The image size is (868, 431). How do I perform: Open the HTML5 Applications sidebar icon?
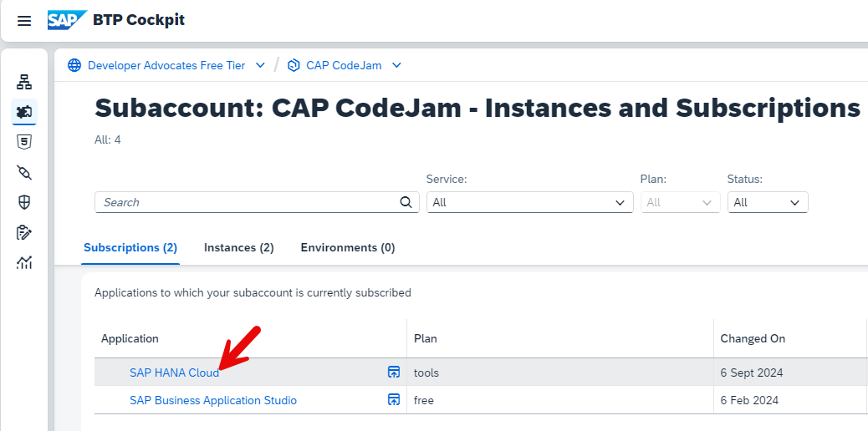(x=23, y=142)
